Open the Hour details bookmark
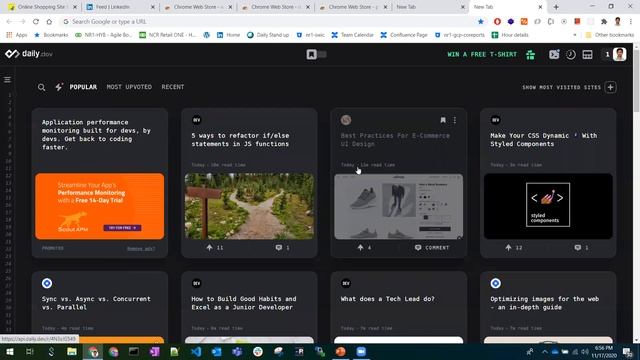640x360 pixels. 510,35
